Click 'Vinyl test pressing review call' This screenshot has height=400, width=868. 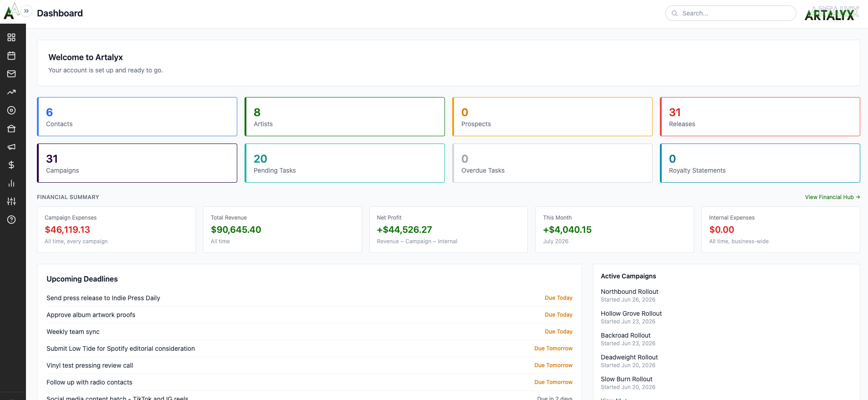coord(90,365)
